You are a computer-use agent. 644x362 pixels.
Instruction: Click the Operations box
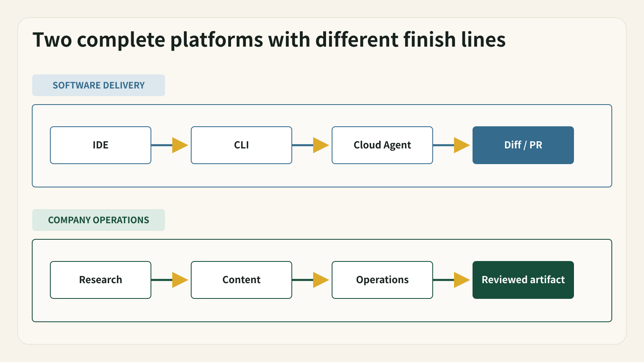[382, 280]
